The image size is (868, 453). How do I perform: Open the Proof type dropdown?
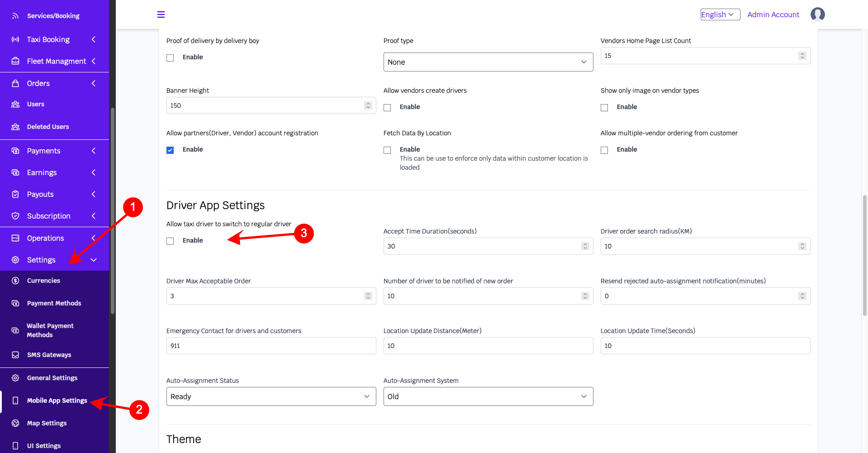point(488,62)
